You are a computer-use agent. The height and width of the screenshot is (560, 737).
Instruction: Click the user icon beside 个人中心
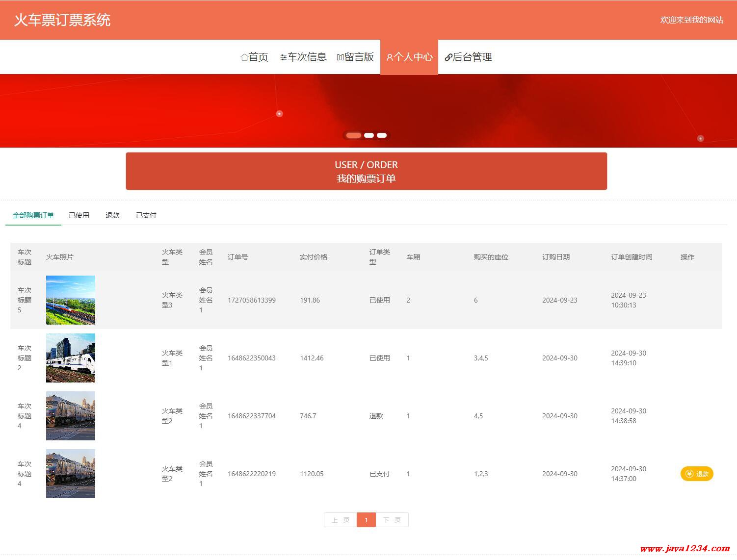click(390, 57)
